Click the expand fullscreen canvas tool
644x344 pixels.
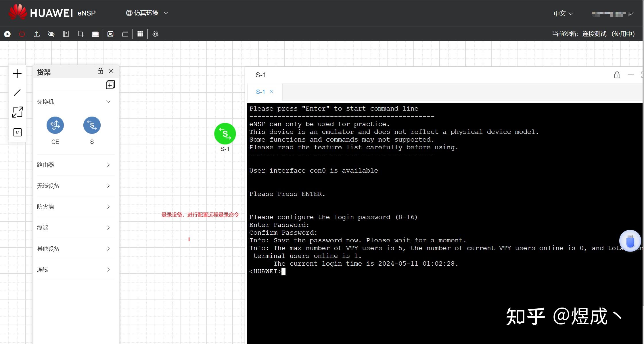pos(17,112)
